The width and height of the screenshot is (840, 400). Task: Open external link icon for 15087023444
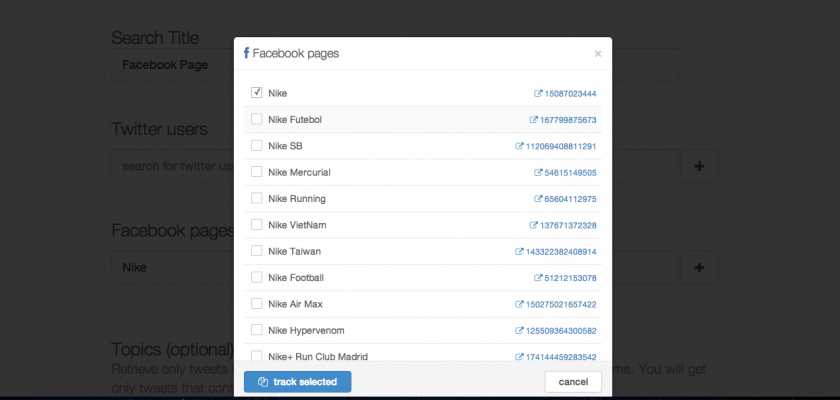[x=538, y=94]
